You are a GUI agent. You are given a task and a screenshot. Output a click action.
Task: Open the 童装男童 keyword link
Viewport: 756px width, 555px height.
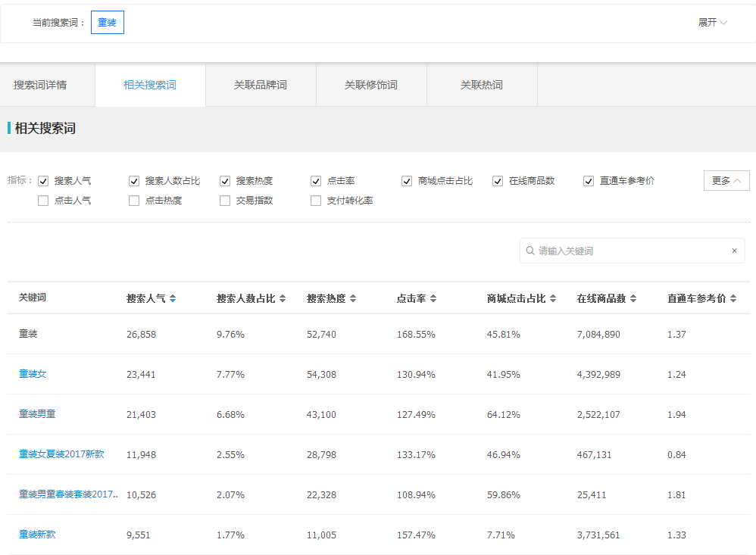(x=37, y=414)
